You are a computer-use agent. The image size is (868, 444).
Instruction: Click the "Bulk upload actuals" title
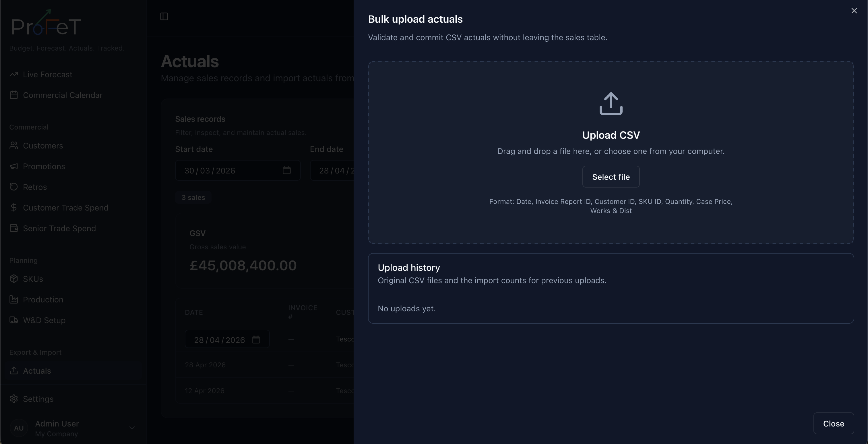[415, 19]
